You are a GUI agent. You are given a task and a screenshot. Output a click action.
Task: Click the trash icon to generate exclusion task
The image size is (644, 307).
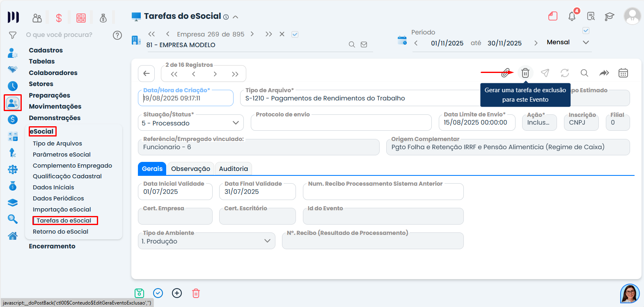click(525, 73)
